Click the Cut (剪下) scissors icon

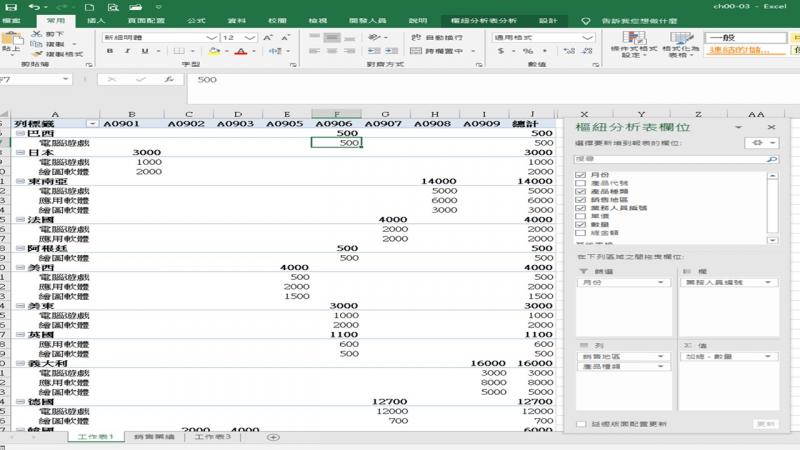click(x=36, y=34)
